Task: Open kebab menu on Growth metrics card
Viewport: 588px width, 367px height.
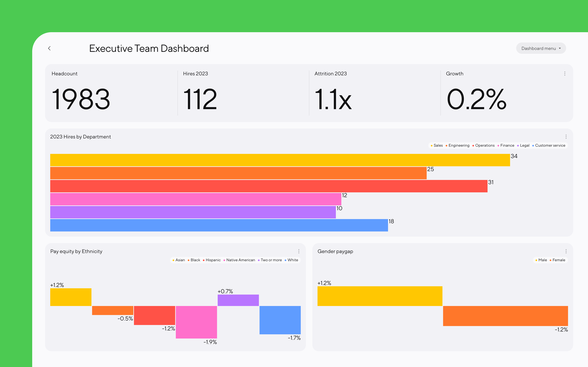Action: coord(565,74)
